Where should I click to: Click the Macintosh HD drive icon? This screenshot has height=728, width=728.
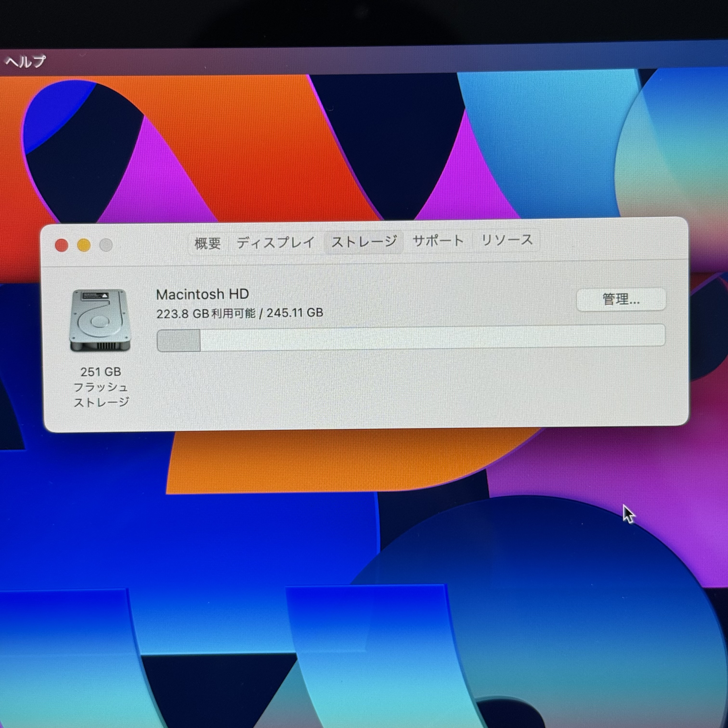pyautogui.click(x=100, y=321)
